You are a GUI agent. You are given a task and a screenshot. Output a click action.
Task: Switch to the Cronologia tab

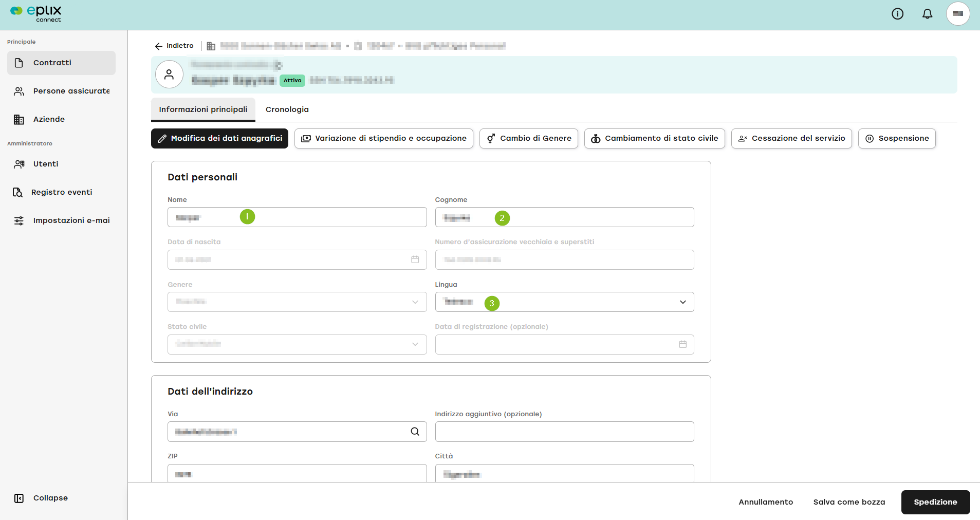[287, 109]
